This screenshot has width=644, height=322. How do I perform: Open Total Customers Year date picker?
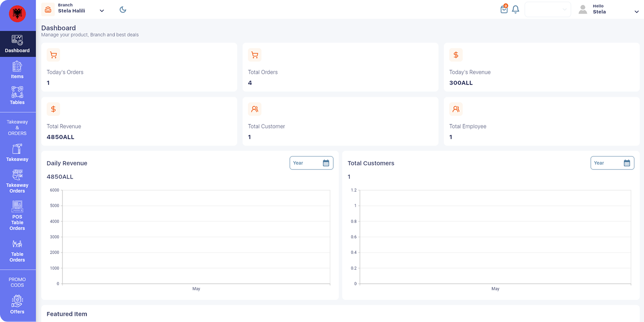pyautogui.click(x=612, y=163)
